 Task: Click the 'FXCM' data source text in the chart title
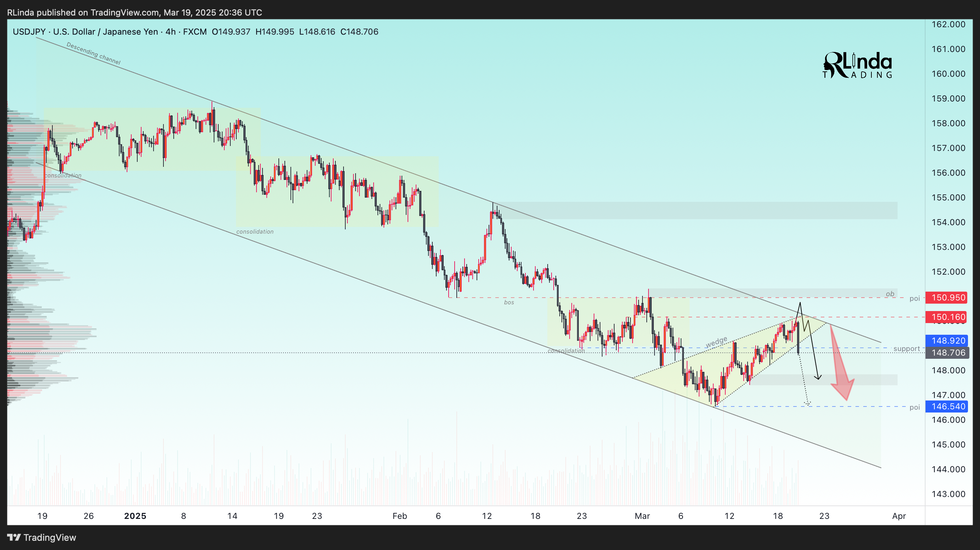[x=195, y=31]
